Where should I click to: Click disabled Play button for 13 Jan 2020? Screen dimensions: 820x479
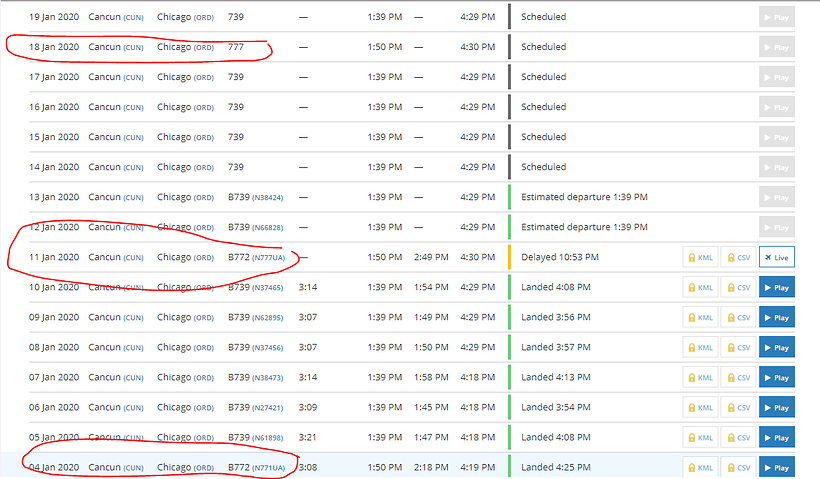(x=777, y=198)
